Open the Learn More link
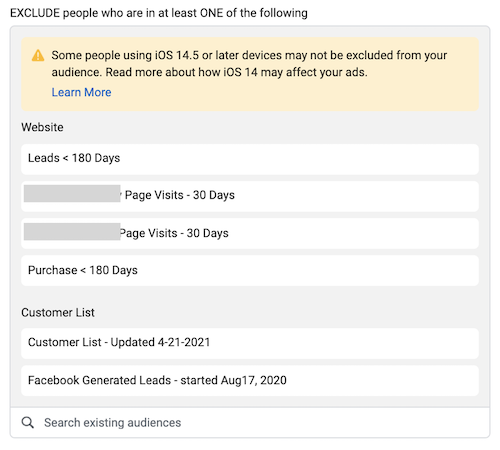This screenshot has width=500, height=450. (x=81, y=92)
